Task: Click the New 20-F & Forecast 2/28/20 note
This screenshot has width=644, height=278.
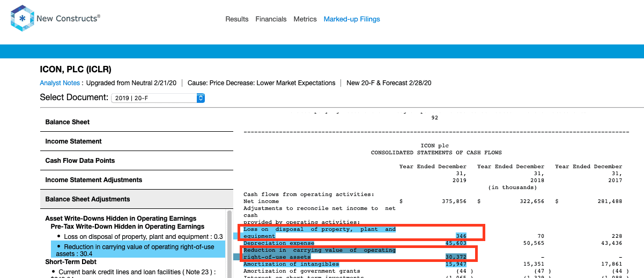Action: [x=389, y=83]
